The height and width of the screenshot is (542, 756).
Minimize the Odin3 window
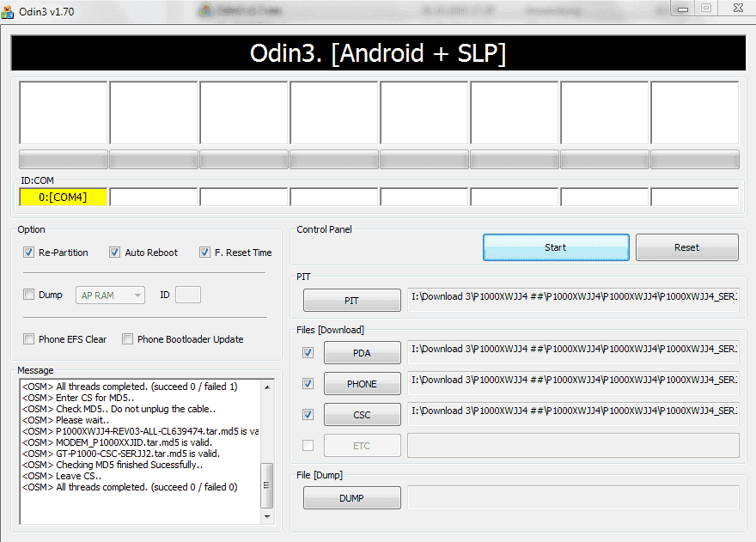(x=683, y=9)
